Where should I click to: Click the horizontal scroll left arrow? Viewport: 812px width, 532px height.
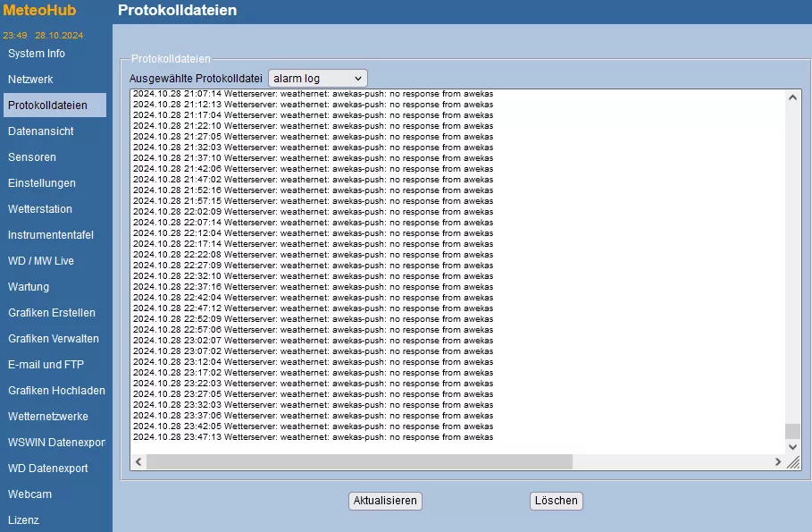coord(138,461)
